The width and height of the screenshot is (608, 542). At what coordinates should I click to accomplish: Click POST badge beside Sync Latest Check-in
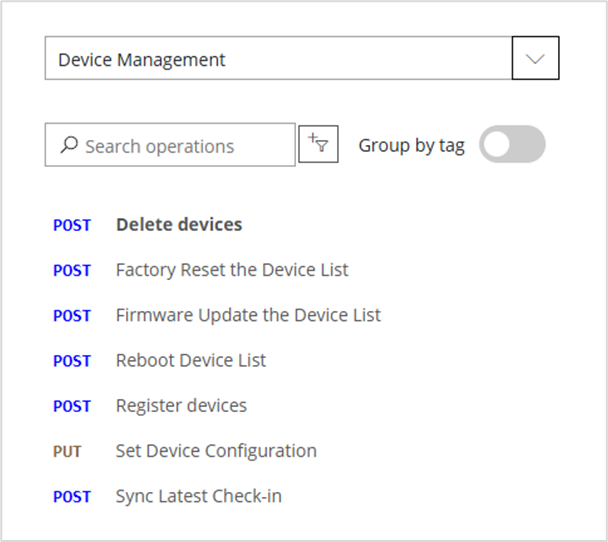pyautogui.click(x=72, y=497)
